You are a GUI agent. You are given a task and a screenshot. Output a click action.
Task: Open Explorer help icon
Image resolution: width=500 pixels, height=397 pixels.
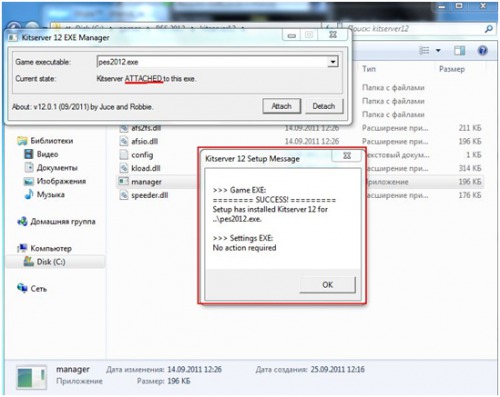(x=482, y=51)
